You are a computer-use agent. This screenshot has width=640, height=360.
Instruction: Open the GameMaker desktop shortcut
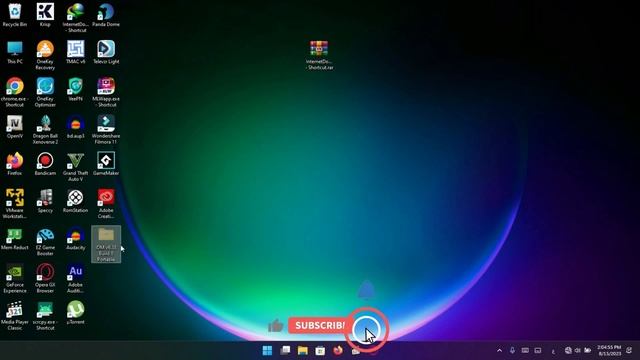[106, 164]
